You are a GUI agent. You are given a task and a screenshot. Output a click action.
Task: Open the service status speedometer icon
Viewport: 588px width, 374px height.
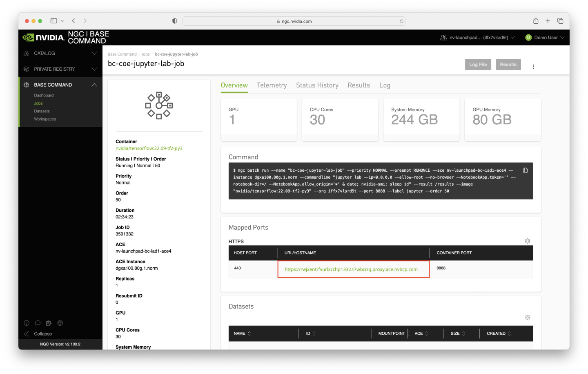pyautogui.click(x=60, y=323)
